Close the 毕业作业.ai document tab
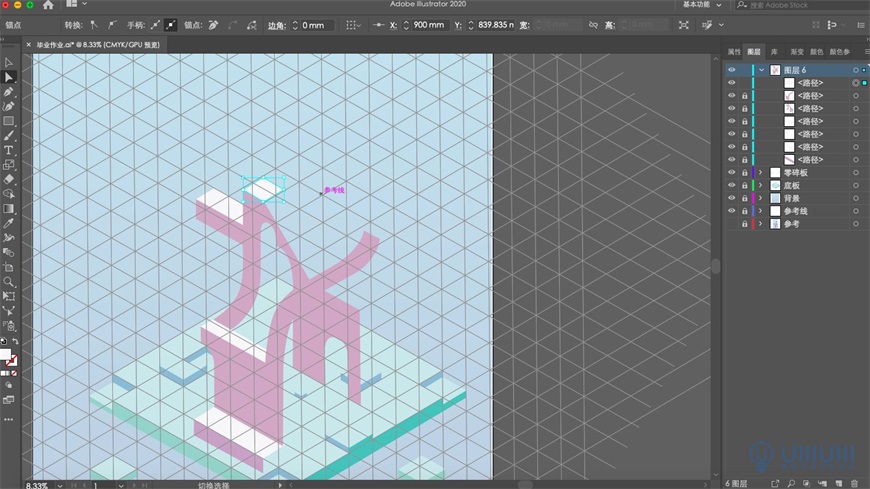The height and width of the screenshot is (489, 870). 28,45
